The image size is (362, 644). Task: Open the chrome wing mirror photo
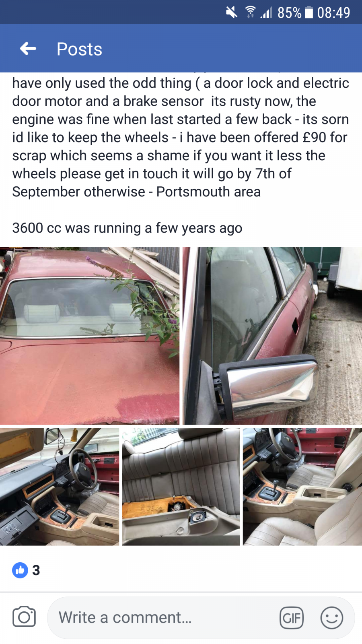pos(272,336)
